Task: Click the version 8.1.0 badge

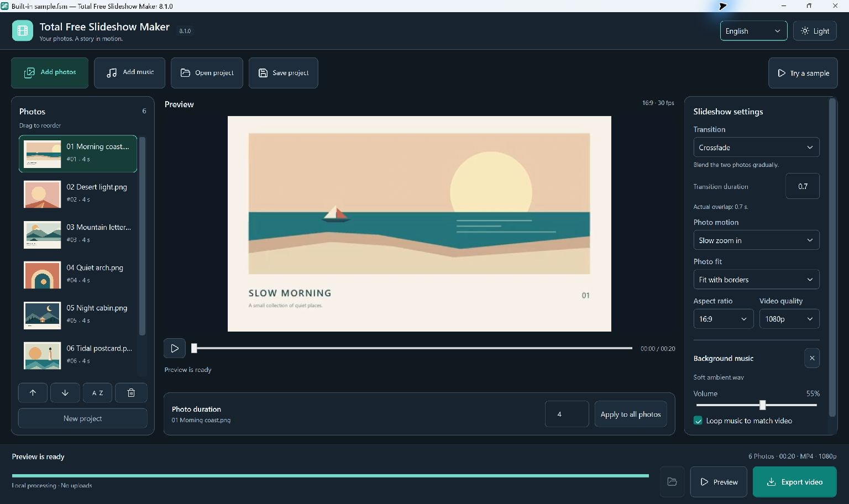Action: 185,31
